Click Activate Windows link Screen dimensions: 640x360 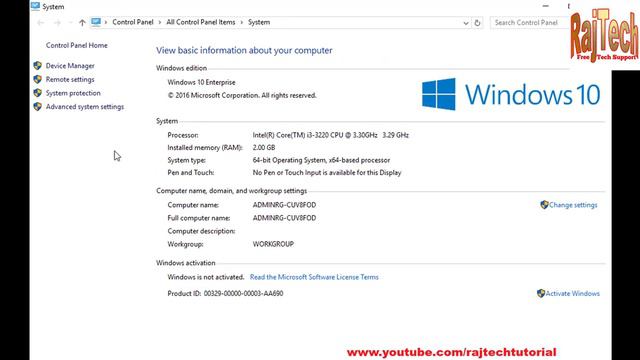click(572, 293)
